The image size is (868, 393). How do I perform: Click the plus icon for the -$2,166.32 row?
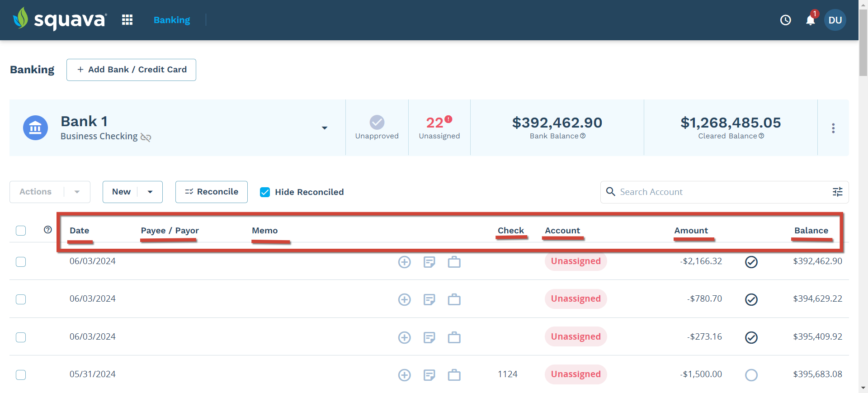pyautogui.click(x=405, y=262)
